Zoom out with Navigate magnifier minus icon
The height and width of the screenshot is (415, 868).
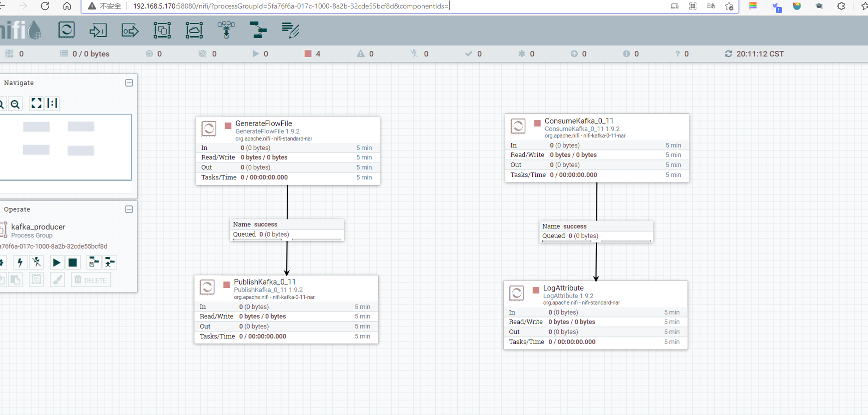click(x=16, y=103)
